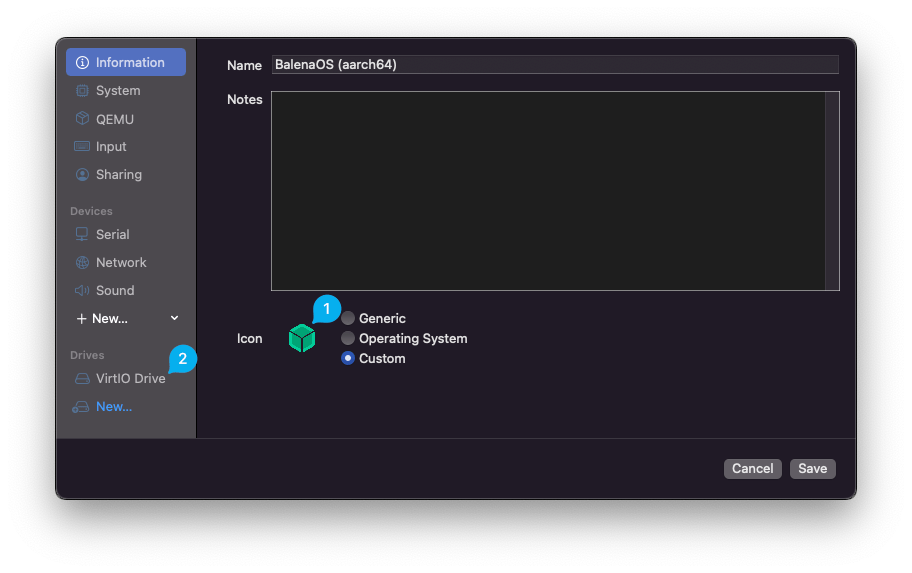Click the Network globe icon
This screenshot has width=912, height=573.
(x=82, y=262)
